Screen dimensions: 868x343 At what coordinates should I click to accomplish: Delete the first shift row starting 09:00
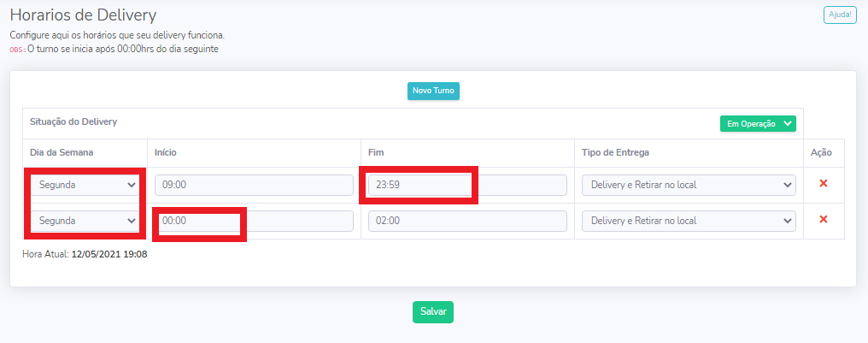[x=824, y=183]
